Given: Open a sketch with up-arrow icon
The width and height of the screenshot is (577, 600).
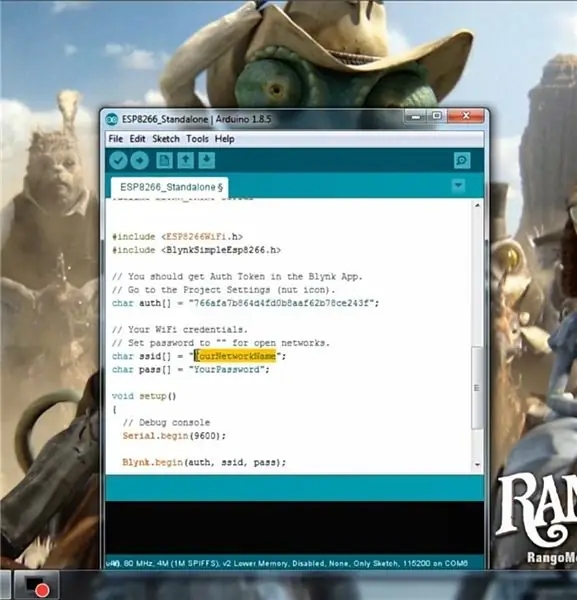Looking at the screenshot, I should (x=186, y=160).
